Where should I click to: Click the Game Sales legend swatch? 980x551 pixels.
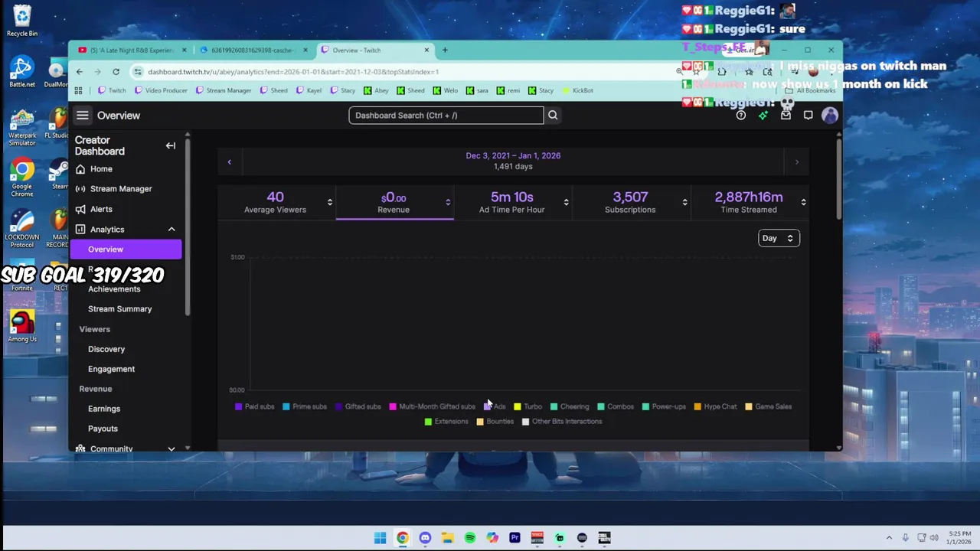[749, 406]
